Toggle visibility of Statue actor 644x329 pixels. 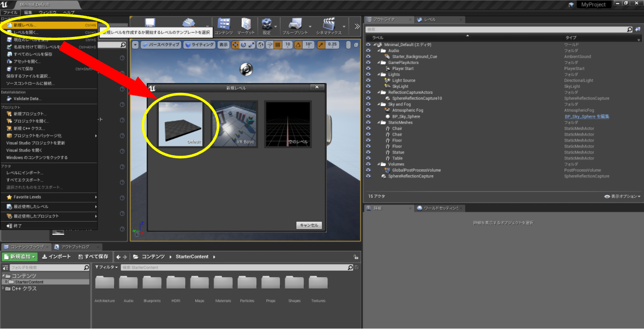[x=368, y=153]
